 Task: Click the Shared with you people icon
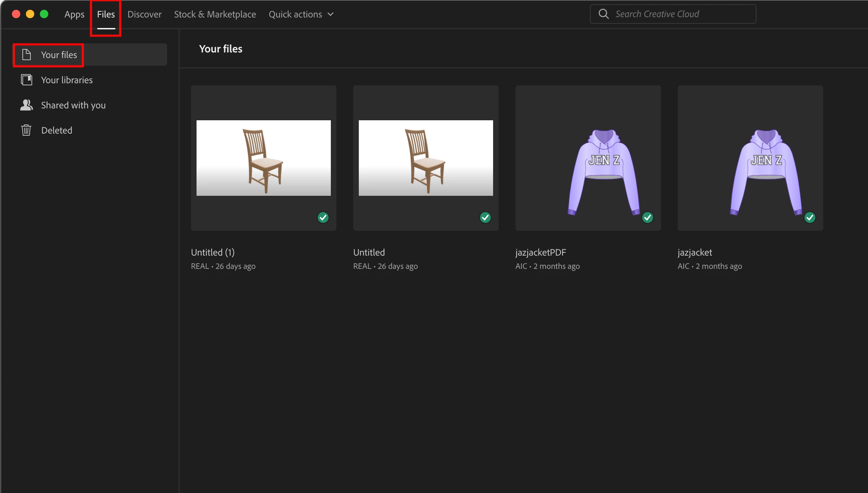(x=27, y=105)
